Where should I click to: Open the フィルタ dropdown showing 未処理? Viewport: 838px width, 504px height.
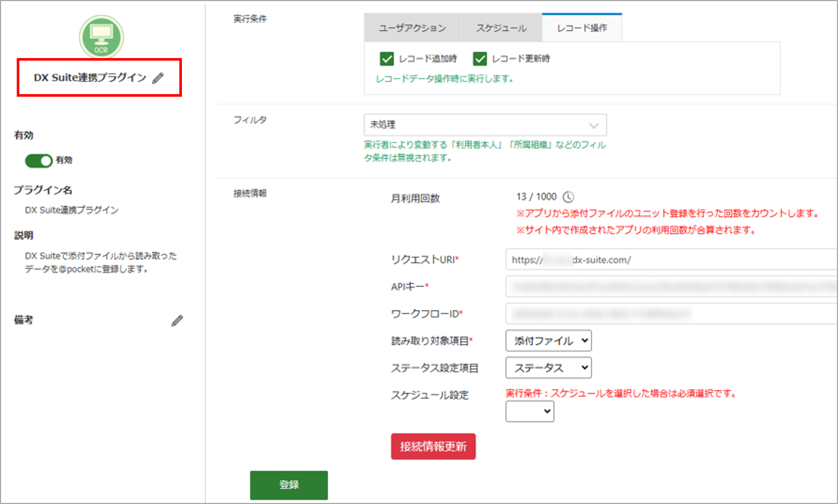pyautogui.click(x=485, y=125)
